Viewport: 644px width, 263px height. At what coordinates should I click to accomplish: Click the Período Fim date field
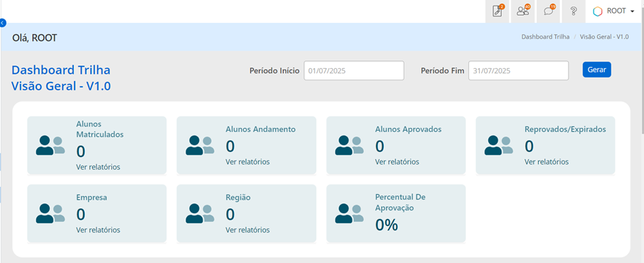(x=518, y=70)
